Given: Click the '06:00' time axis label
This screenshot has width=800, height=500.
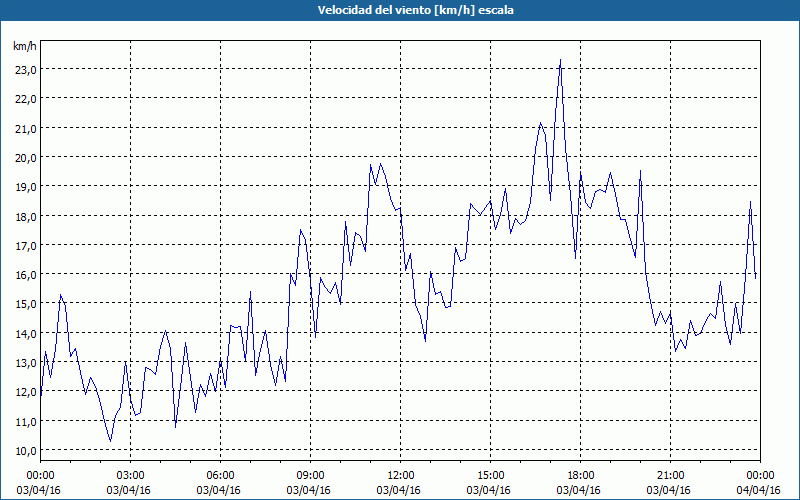Looking at the screenshot, I should pos(220,476).
